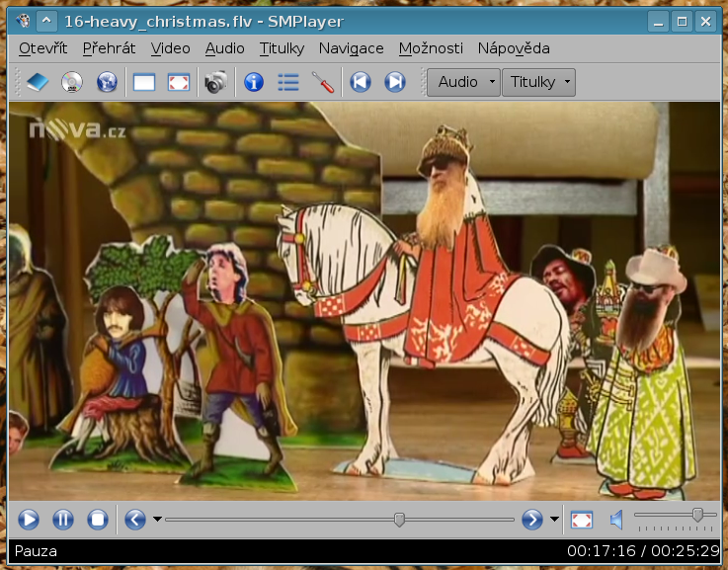Toggle fullscreen from the top toolbar
Image resolution: width=728 pixels, height=570 pixels.
[178, 83]
